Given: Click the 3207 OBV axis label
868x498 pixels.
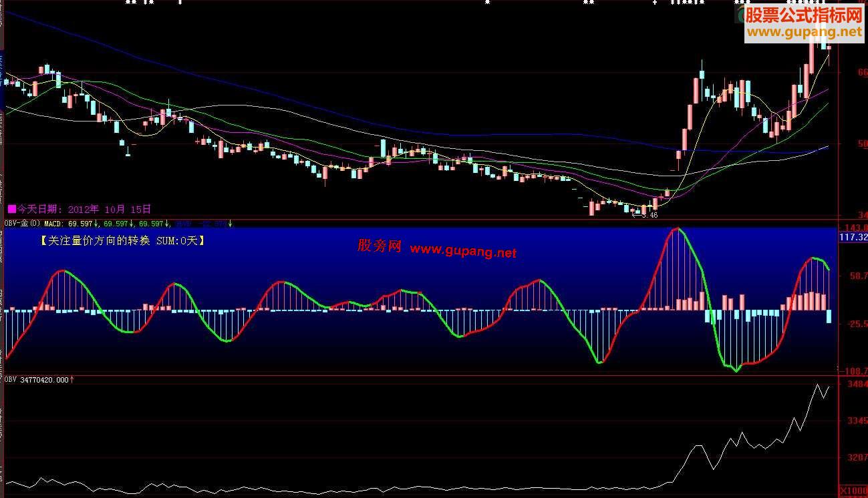Looking at the screenshot, I should pyautogui.click(x=857, y=459).
